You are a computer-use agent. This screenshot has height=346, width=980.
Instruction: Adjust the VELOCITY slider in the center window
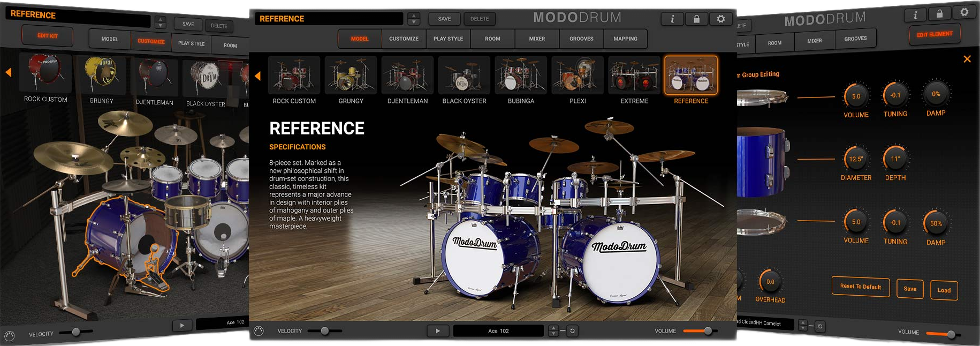click(x=324, y=331)
